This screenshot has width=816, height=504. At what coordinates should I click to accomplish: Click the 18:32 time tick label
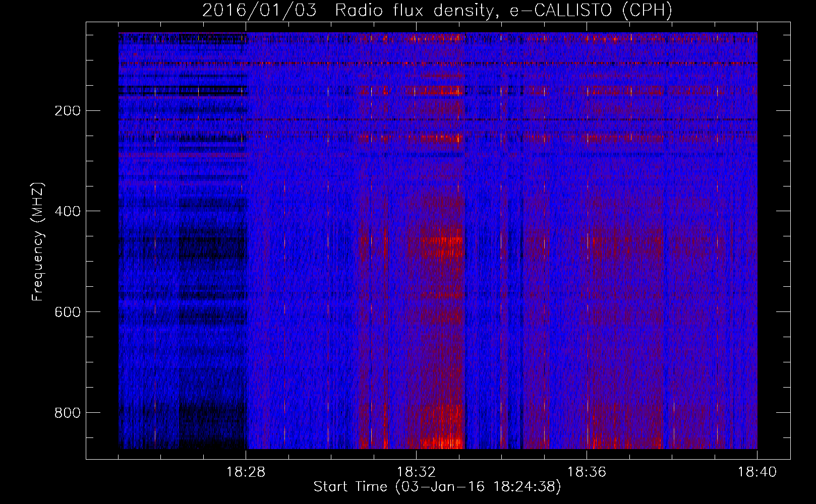(x=416, y=472)
